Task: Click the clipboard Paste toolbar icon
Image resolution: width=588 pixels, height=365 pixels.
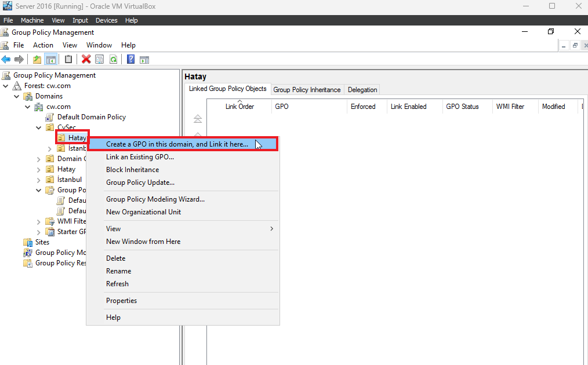Action: coord(68,59)
